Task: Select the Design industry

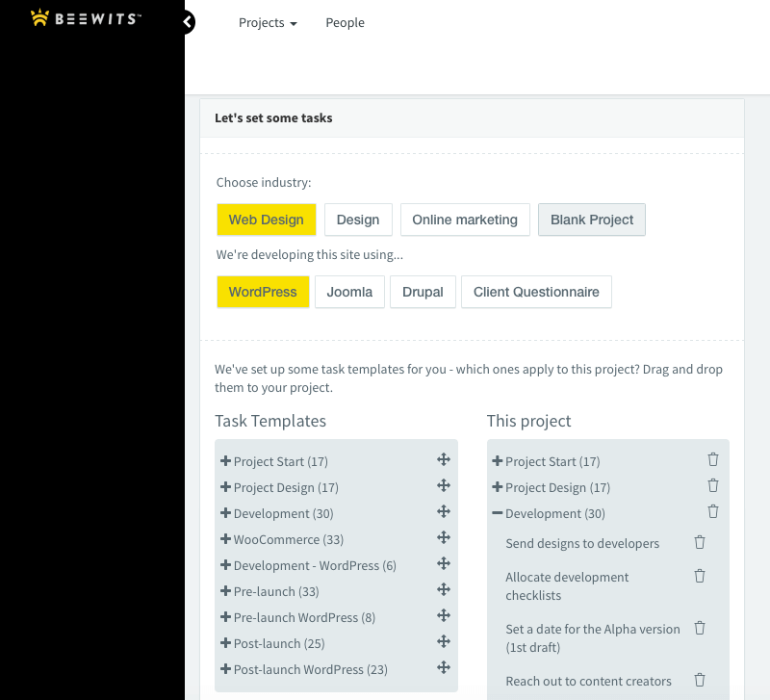Action: coord(358,220)
